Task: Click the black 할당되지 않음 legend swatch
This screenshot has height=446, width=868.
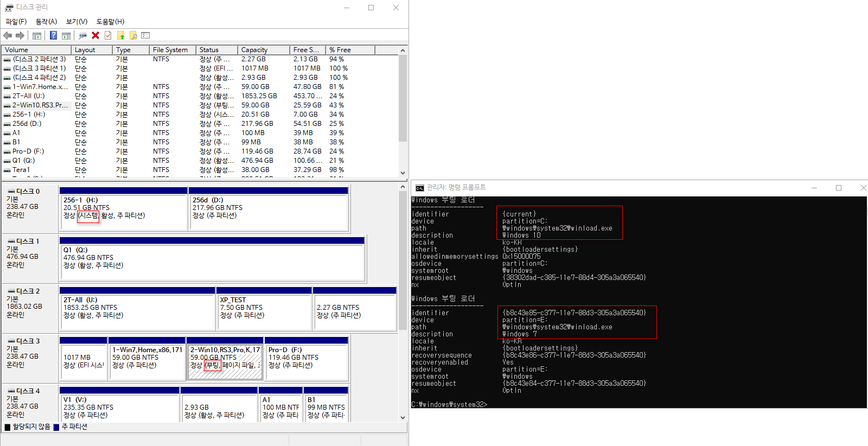Action: pos(8,427)
